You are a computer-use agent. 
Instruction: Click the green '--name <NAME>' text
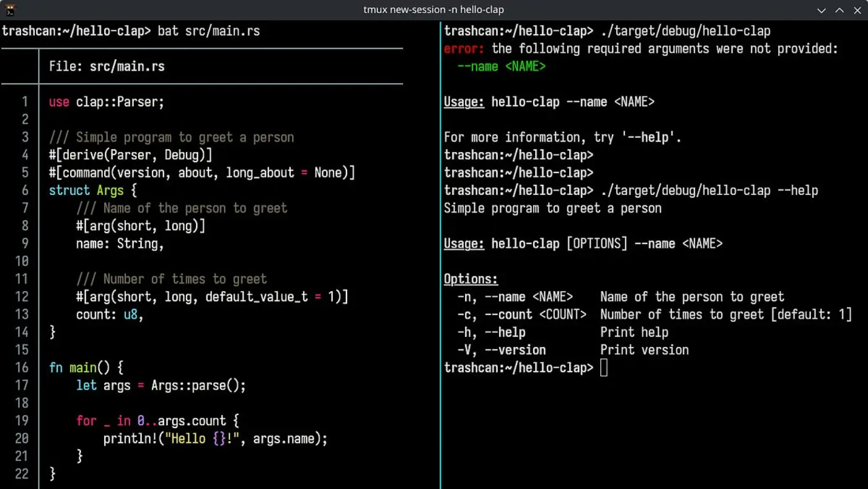(x=502, y=66)
